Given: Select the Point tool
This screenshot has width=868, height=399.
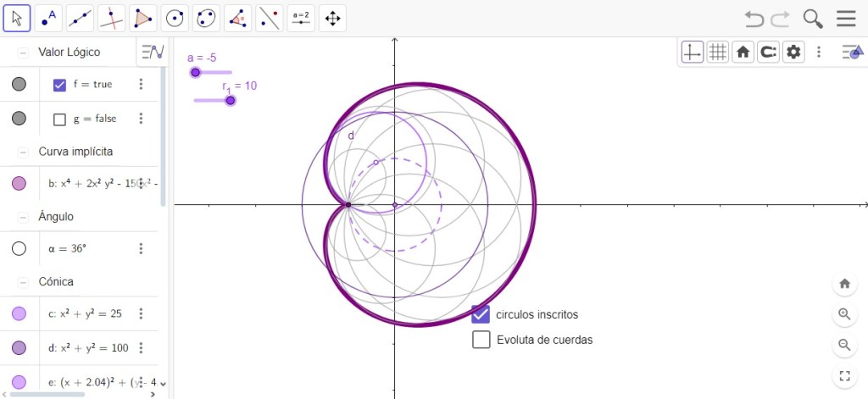Looking at the screenshot, I should (48, 17).
